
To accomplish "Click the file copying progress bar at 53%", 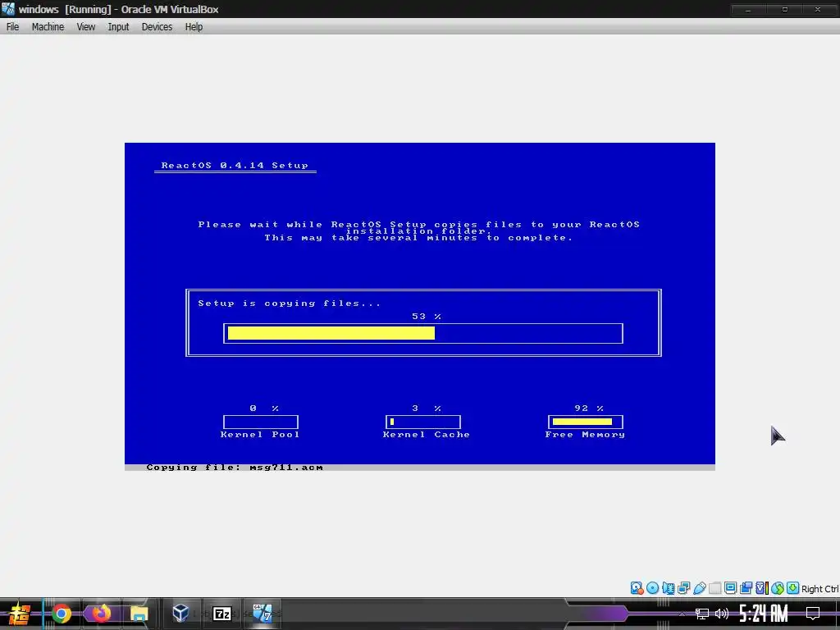I will point(422,333).
